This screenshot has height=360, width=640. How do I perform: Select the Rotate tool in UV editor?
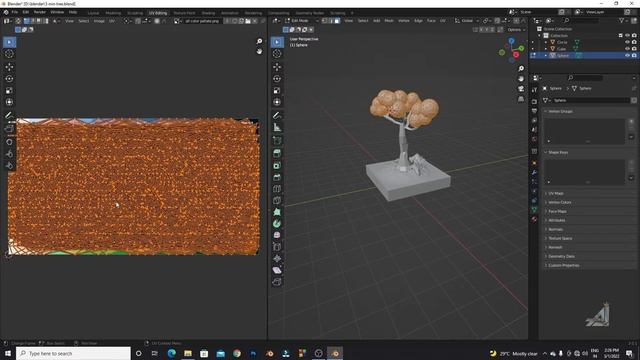[x=9, y=79]
